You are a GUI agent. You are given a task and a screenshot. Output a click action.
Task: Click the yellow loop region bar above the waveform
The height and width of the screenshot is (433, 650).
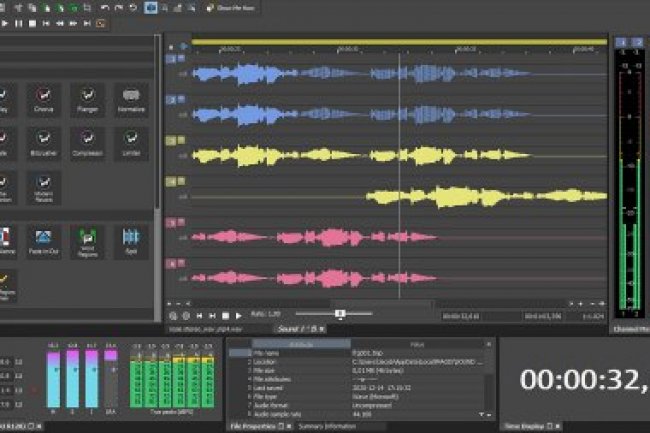click(x=398, y=42)
